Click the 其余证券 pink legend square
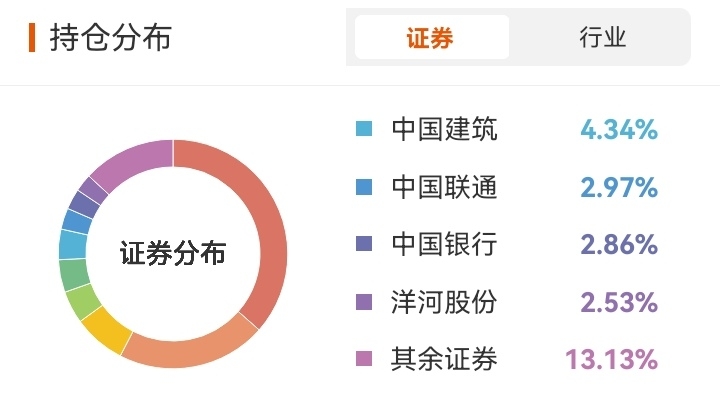 pos(364,359)
